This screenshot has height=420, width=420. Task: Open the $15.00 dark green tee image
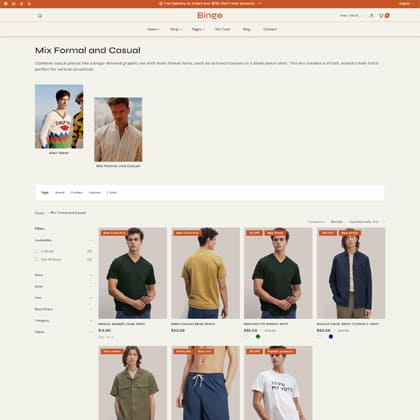[x=133, y=273]
